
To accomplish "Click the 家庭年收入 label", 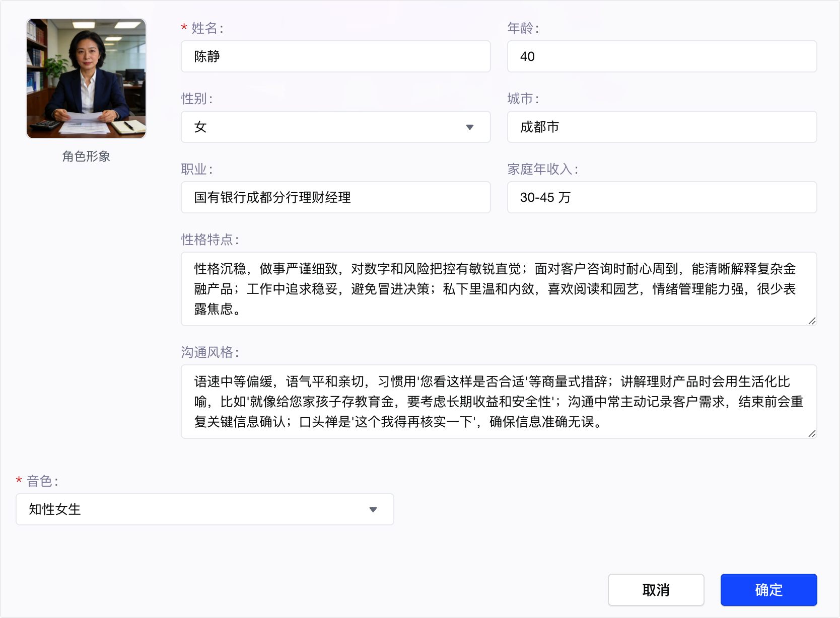I will 542,169.
